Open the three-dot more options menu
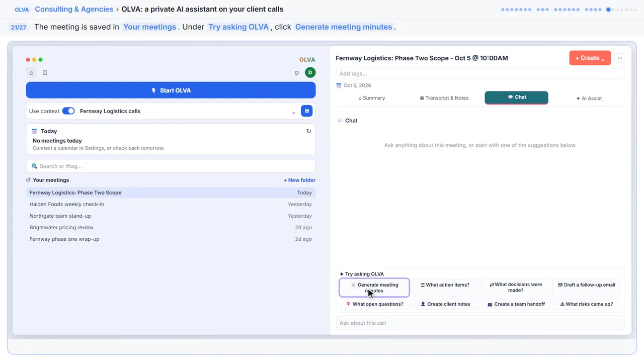 pyautogui.click(x=620, y=58)
